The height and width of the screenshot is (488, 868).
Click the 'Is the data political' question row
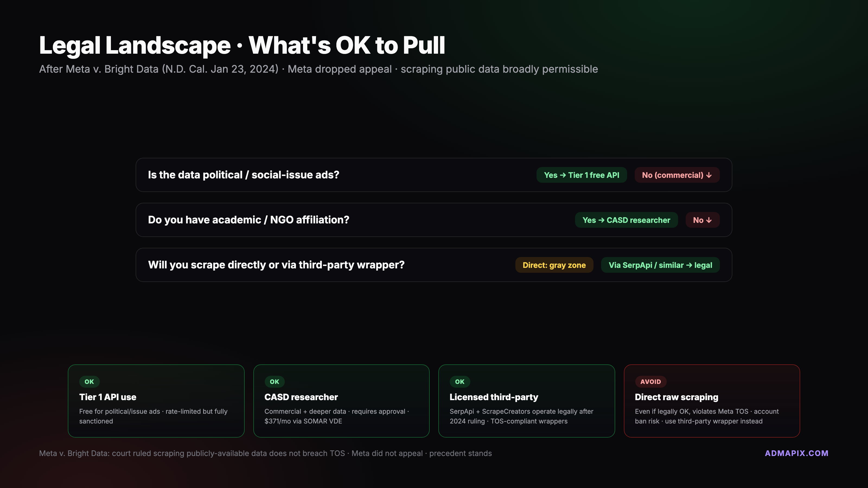click(x=243, y=175)
